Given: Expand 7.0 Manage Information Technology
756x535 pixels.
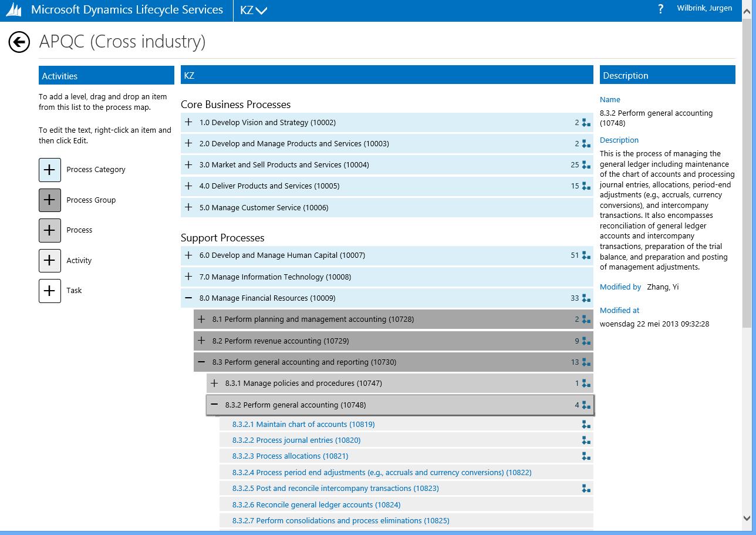Looking at the screenshot, I should [x=188, y=277].
